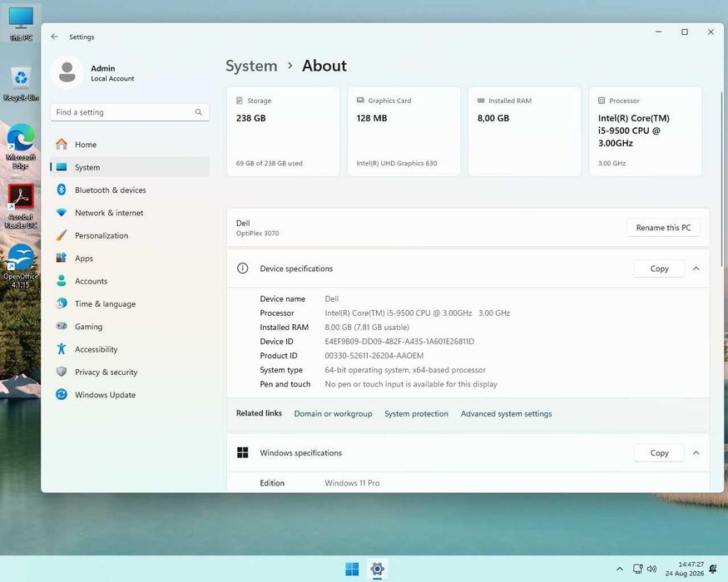Click the Bluetooth icon in sidebar
The image size is (728, 582).
click(x=62, y=190)
